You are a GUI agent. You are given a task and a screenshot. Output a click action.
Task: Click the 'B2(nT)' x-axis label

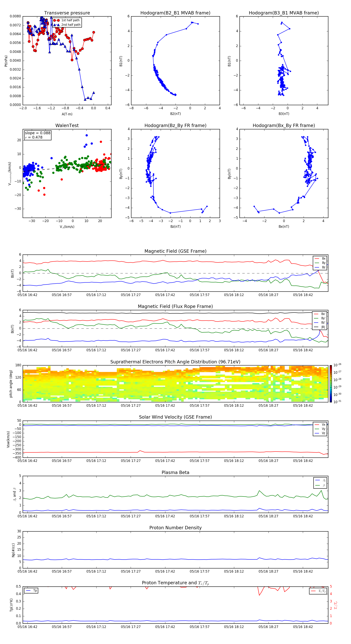tap(175, 114)
